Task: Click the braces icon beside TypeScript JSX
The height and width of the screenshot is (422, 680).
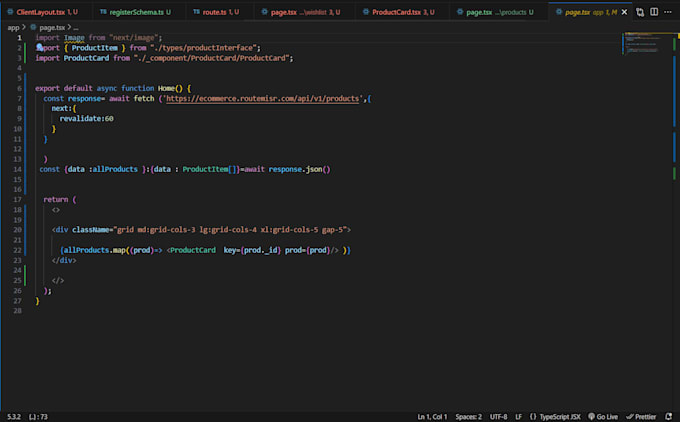Action: coord(533,417)
